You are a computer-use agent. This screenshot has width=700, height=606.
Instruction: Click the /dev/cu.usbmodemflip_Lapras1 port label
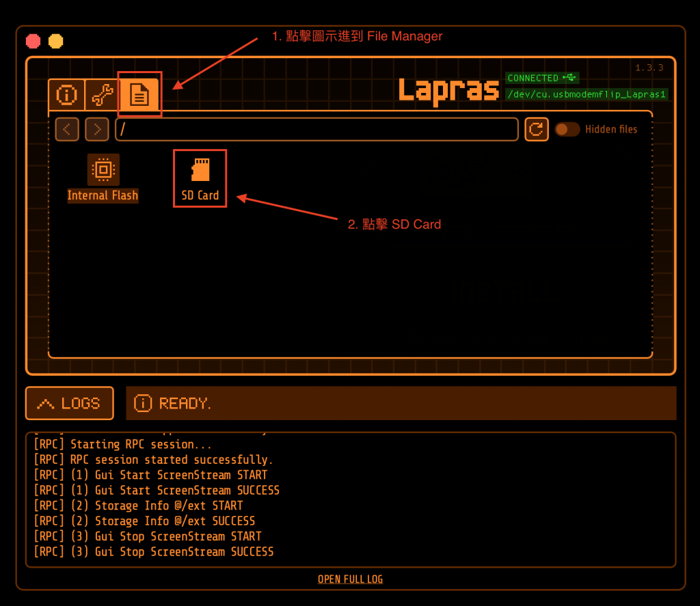point(587,94)
